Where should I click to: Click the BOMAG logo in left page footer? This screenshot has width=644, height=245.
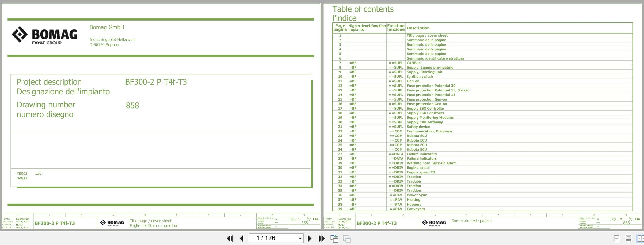click(x=112, y=223)
